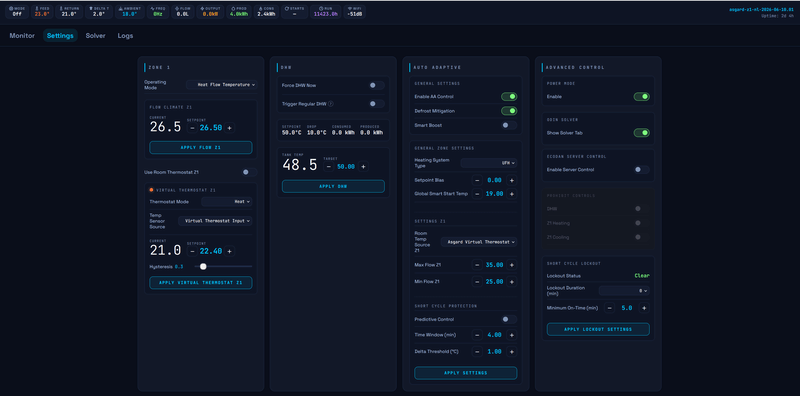Open Thermostat Mode dropdown
800x396 pixels.
pyautogui.click(x=227, y=202)
